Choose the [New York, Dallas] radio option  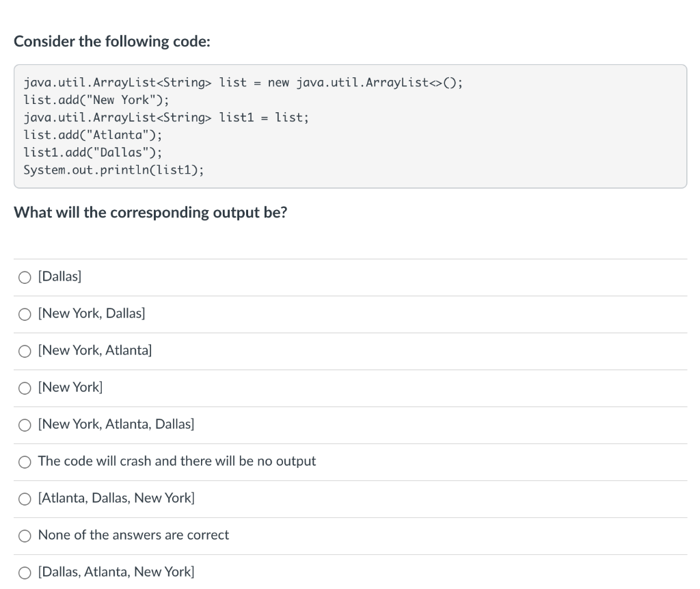pyautogui.click(x=25, y=315)
